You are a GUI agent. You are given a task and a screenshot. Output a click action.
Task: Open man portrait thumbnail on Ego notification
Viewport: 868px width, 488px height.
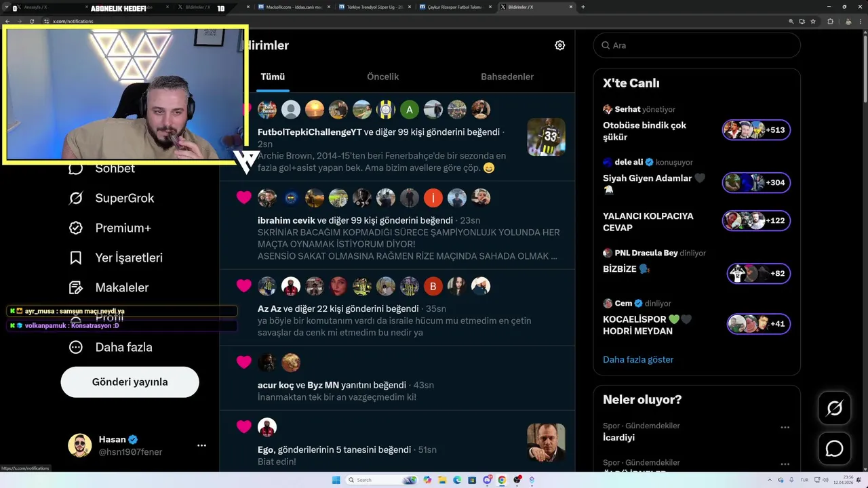[546, 443]
